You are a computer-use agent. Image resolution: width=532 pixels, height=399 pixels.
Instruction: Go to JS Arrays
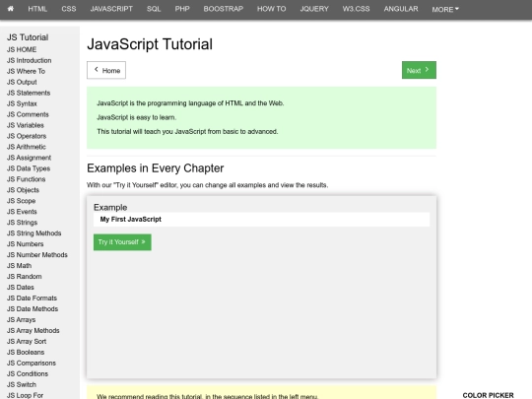pyautogui.click(x=21, y=320)
